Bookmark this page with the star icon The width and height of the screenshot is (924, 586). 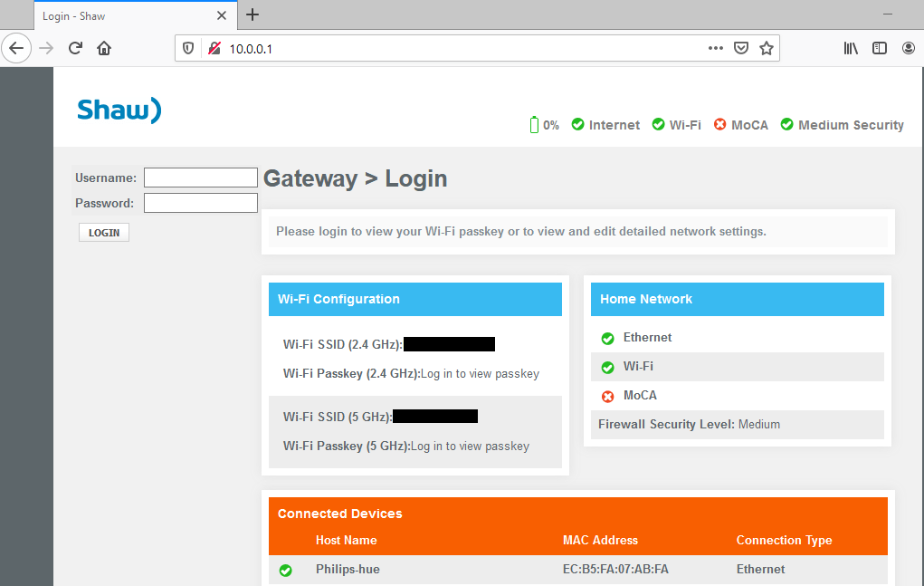(x=767, y=48)
